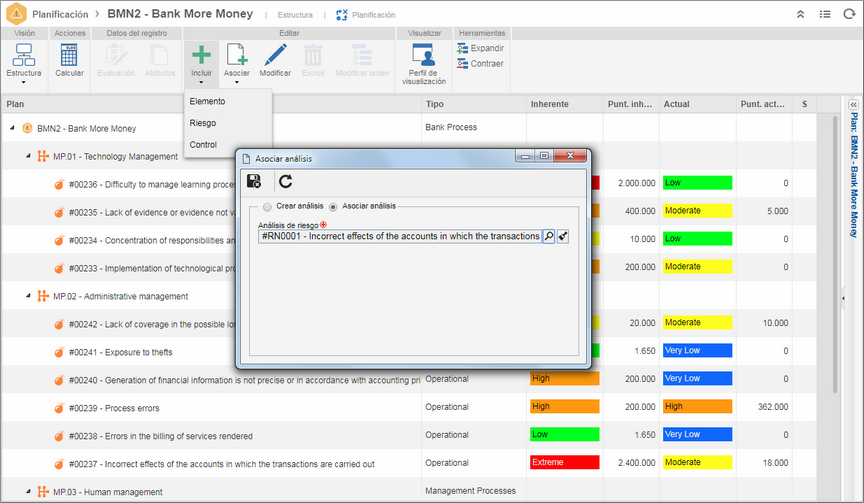
Task: Click the magnifier search icon beside risk analysis field
Action: coord(549,236)
